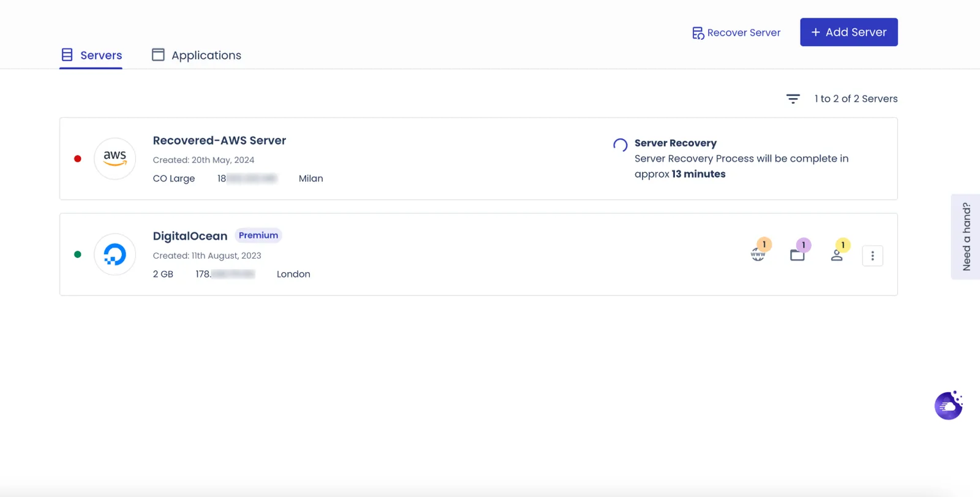Click the green status dot on DigitalOcean
This screenshot has width=980, height=497.
pos(78,254)
